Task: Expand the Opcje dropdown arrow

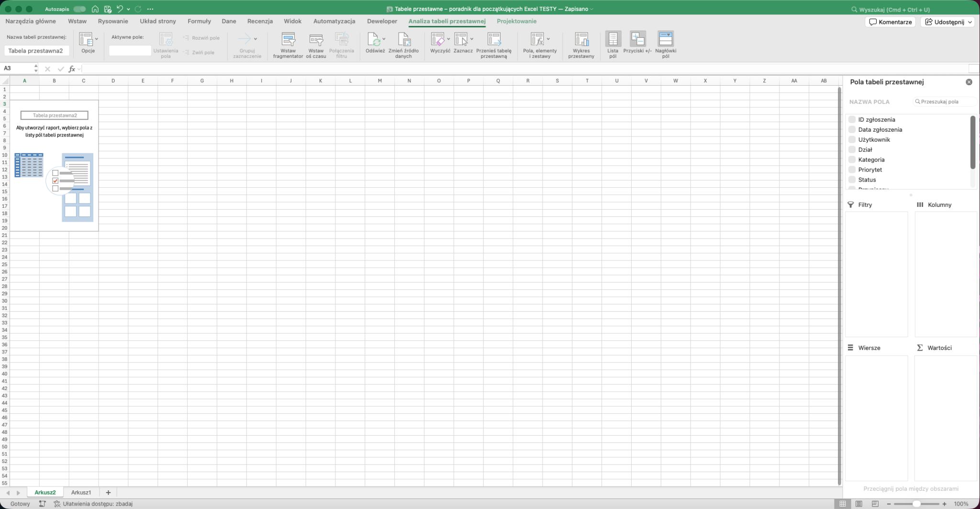Action: point(97,39)
